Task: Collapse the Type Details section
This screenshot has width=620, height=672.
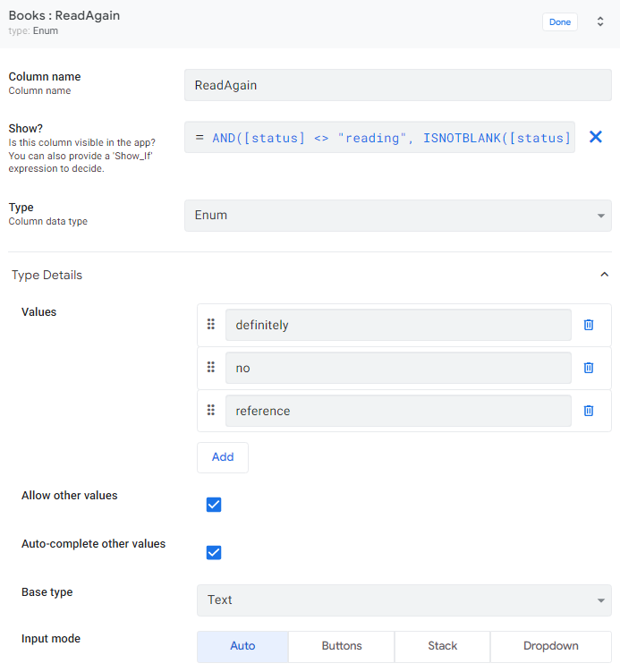Action: tap(604, 276)
